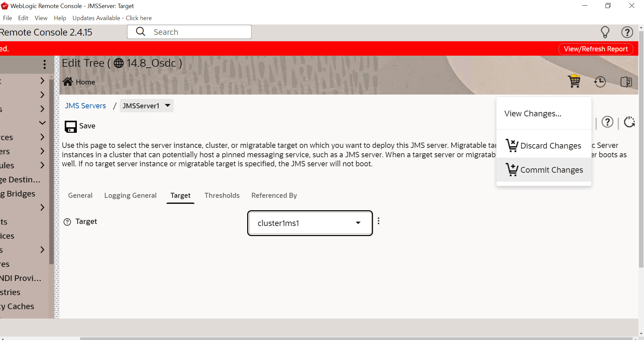Click the navigation tree vertical scrollbar
Image resolution: width=644 pixels, height=340 pixels.
coord(51,171)
